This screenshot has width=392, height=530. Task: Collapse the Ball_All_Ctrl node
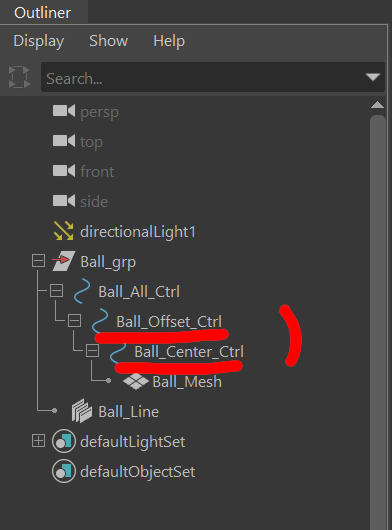pos(56,291)
